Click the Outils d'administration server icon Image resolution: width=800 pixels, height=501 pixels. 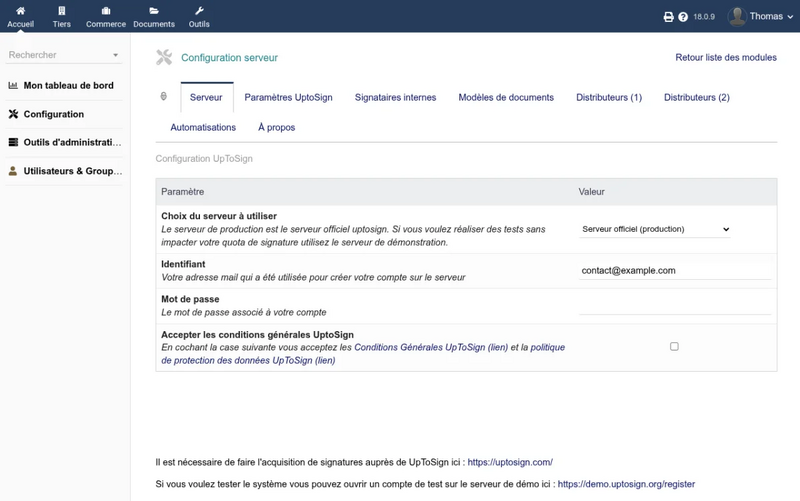(13, 142)
